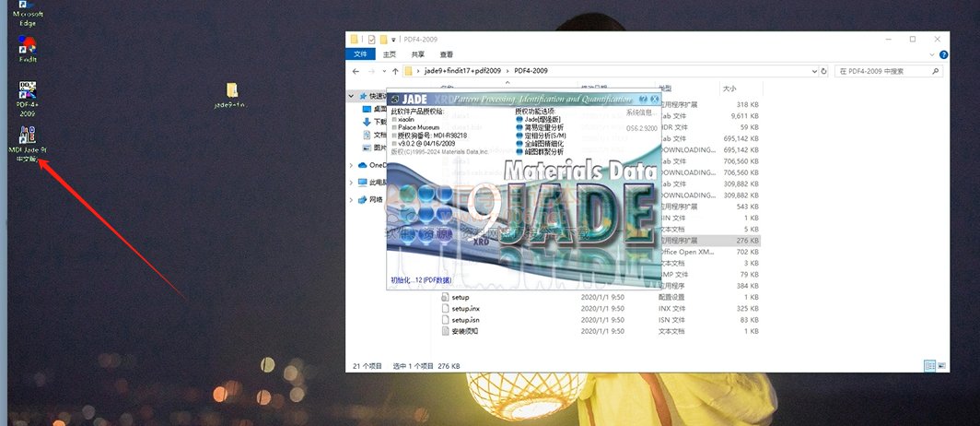Click the HDR file 59 KB row

coord(711,127)
